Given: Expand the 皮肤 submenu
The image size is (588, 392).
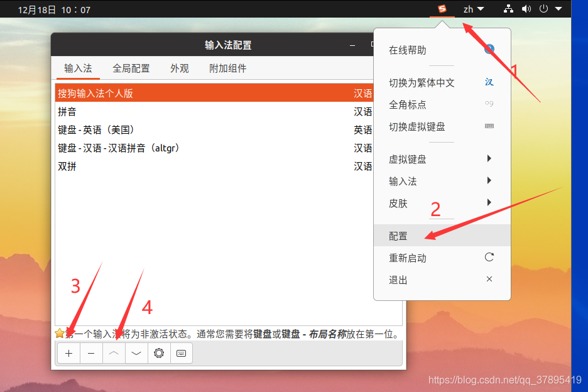Looking at the screenshot, I should 442,204.
